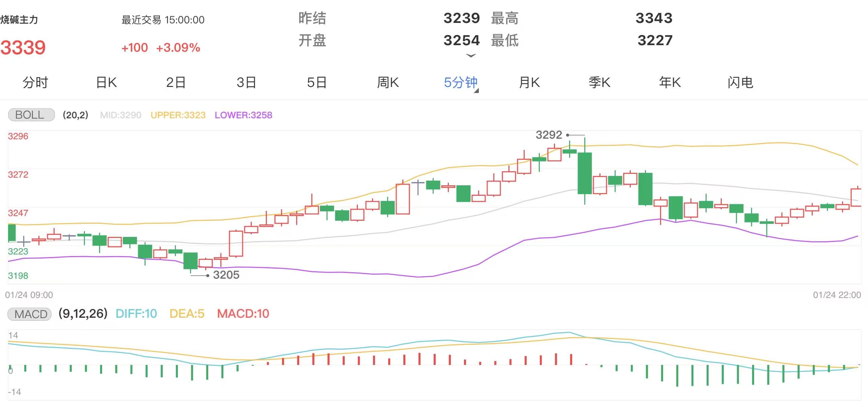Switch to the 季K quarterly tab
The image size is (868, 401).
point(599,83)
